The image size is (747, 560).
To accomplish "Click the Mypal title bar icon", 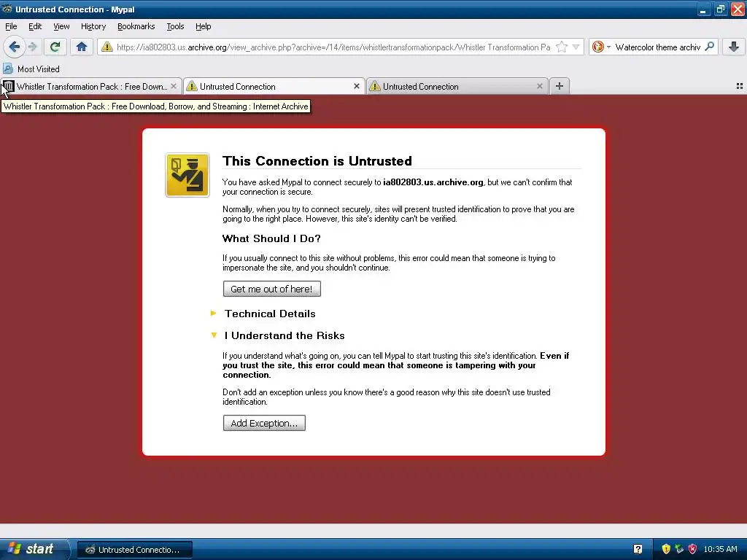I will click(x=7, y=9).
